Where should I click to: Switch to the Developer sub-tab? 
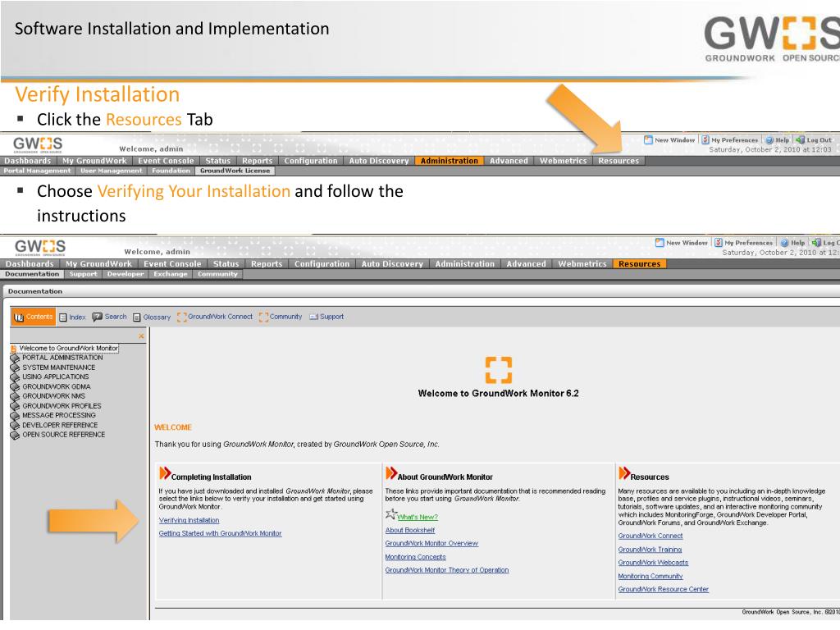[126, 274]
